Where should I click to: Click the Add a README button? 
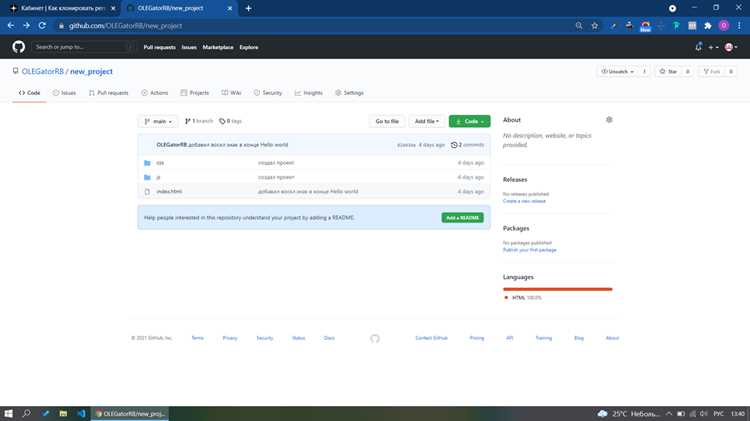[463, 218]
